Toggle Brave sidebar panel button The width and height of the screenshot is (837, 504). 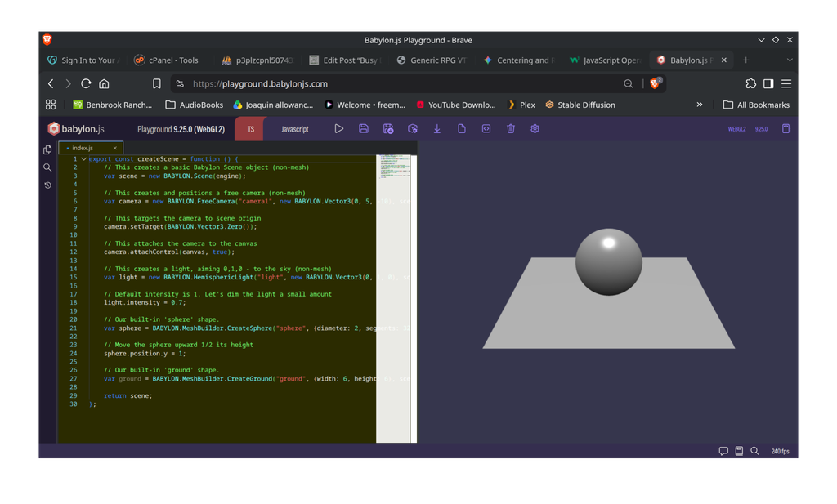tap(768, 84)
